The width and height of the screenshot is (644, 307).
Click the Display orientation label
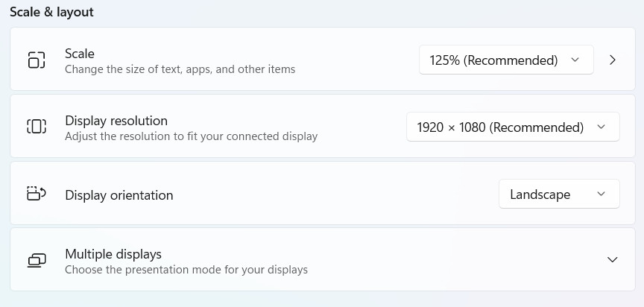[x=119, y=195]
